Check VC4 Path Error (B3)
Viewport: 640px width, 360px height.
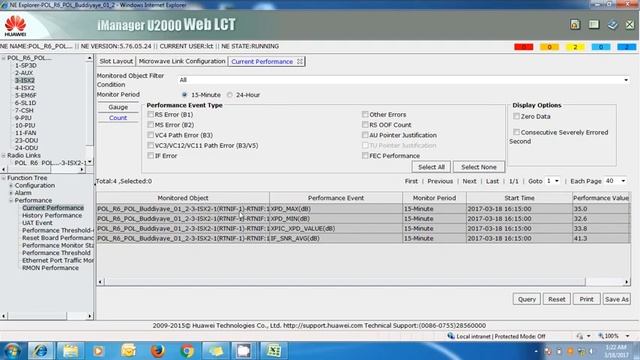pos(151,135)
